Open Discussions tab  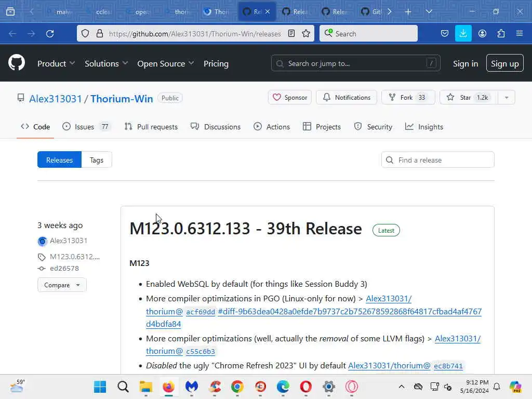(x=216, y=127)
